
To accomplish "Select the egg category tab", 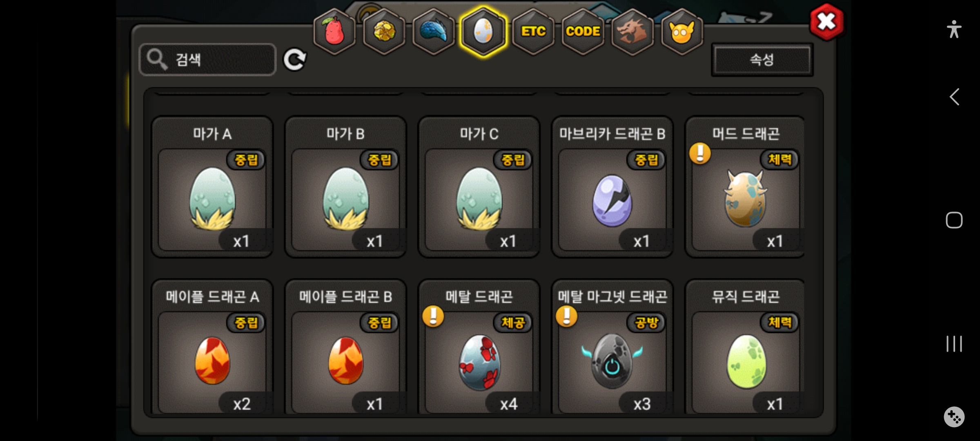I will [x=483, y=31].
